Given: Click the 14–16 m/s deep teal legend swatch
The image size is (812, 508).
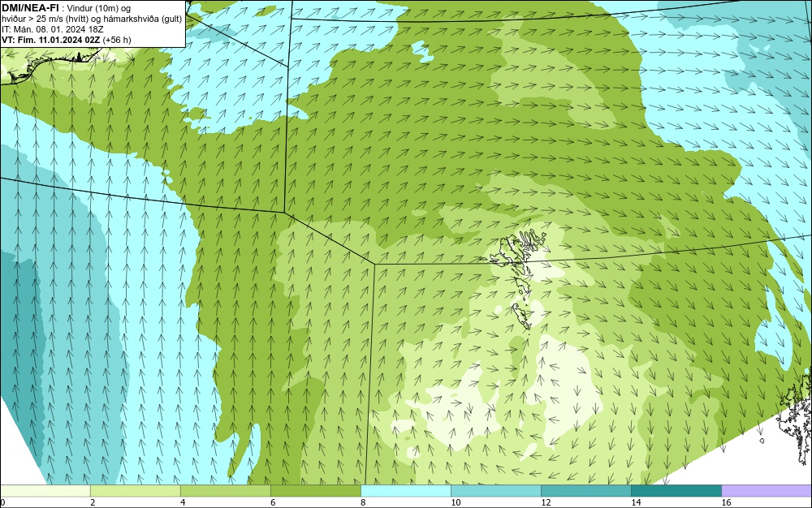Looking at the screenshot, I should click(x=676, y=490).
